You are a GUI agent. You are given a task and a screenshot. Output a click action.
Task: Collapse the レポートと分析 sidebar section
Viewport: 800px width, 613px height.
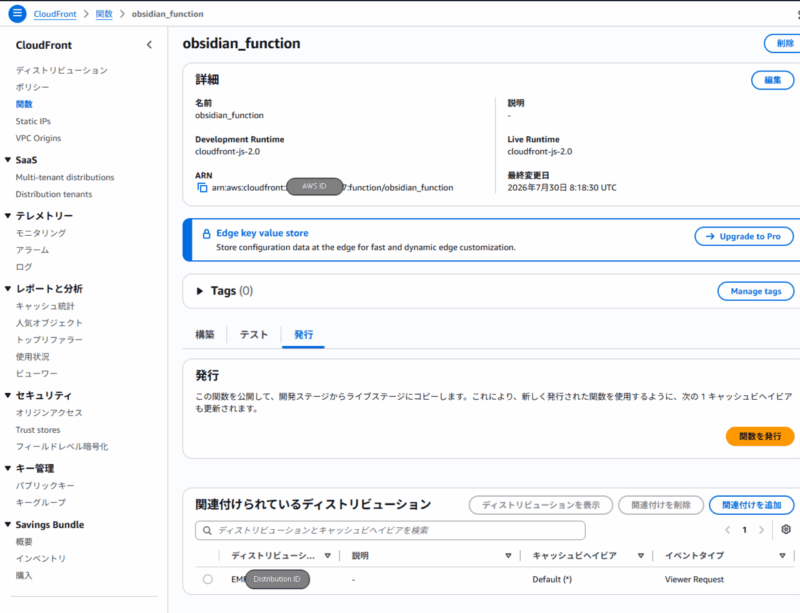point(8,289)
